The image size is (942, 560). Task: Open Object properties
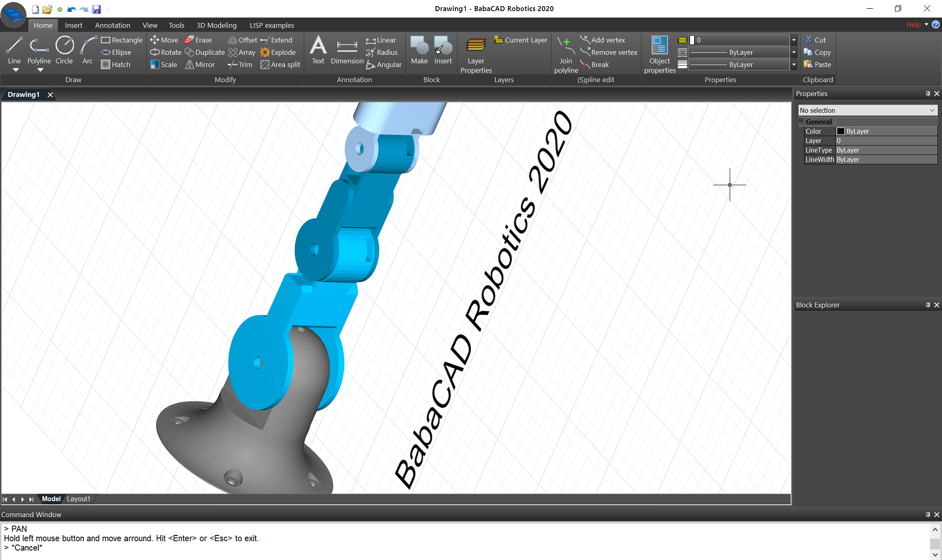[x=659, y=55]
